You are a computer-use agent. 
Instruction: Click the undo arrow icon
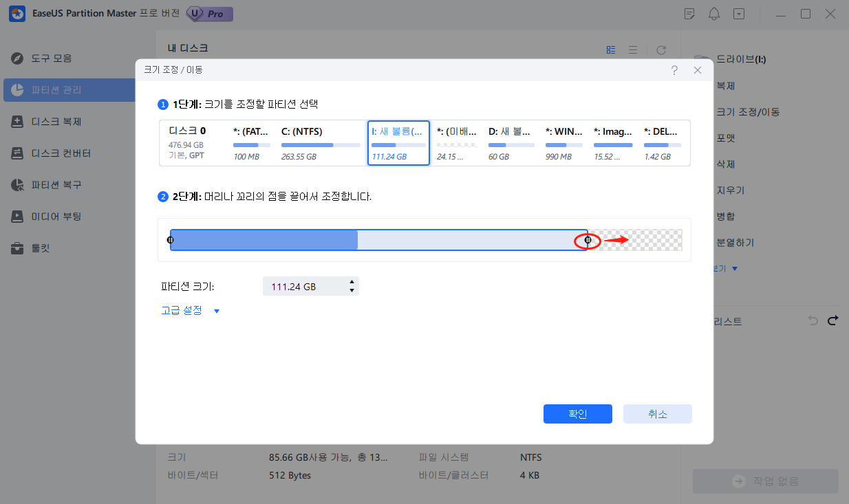813,320
